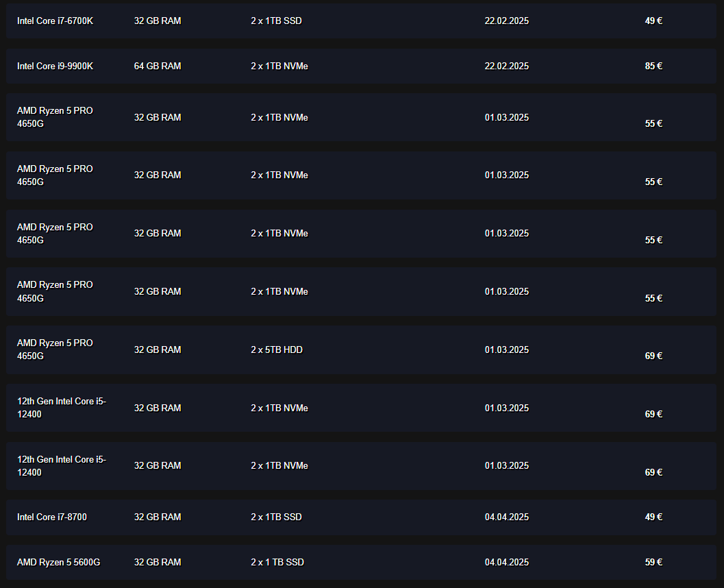Select the AMD Ryzen 5 5600G server name
Viewport: 724px width, 588px height.
pyautogui.click(x=58, y=563)
